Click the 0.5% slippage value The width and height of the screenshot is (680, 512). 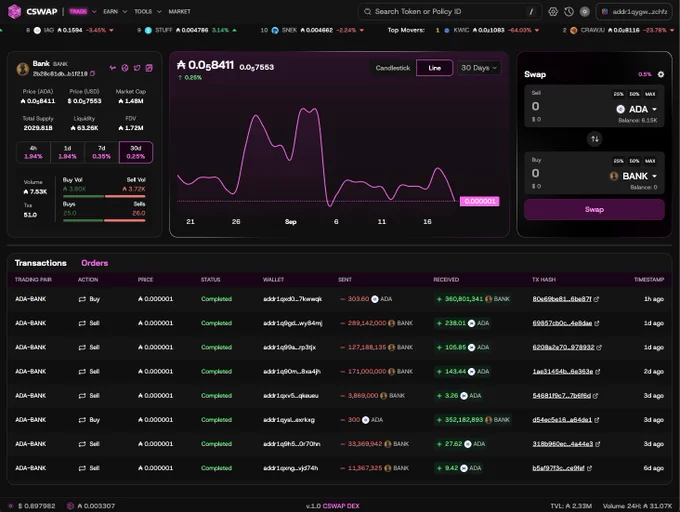point(644,75)
